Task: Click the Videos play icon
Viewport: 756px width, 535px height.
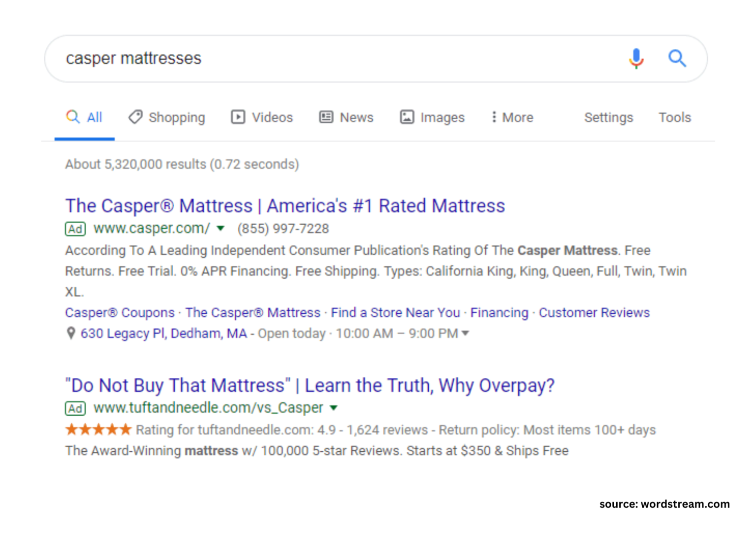Action: tap(238, 117)
